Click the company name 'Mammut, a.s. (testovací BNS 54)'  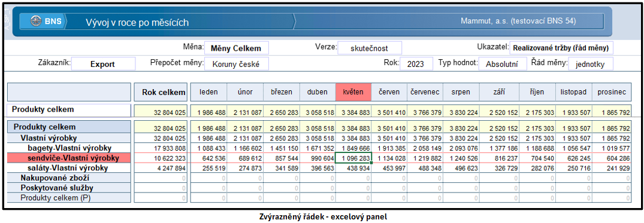(518, 21)
